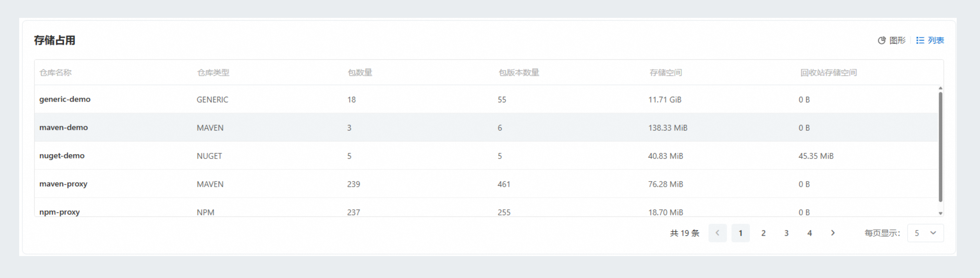Jump to page 4

(x=809, y=233)
